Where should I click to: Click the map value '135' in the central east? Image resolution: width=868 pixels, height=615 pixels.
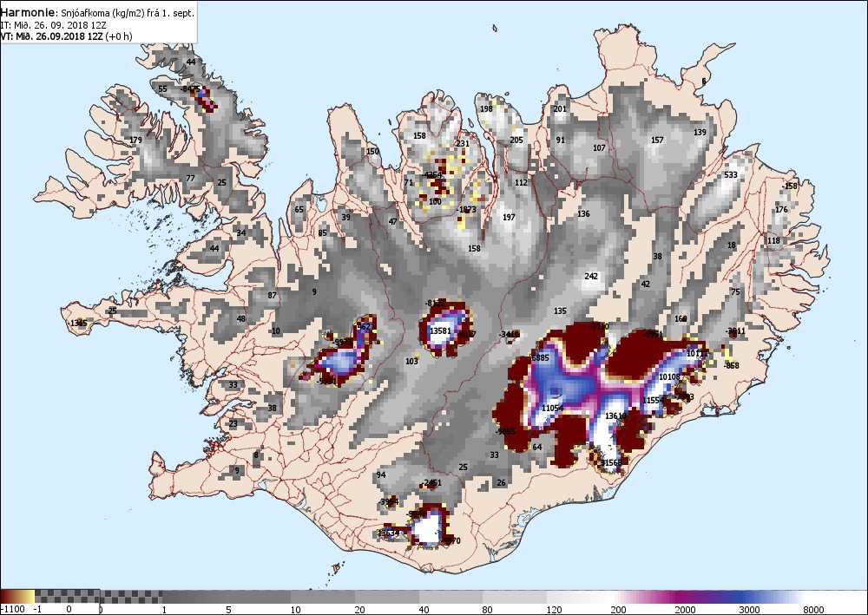click(560, 311)
